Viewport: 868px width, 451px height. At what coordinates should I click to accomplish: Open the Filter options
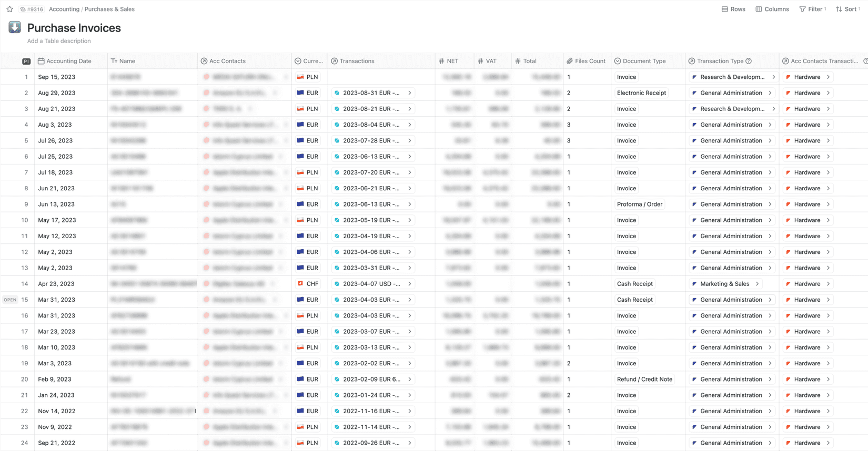pyautogui.click(x=812, y=9)
